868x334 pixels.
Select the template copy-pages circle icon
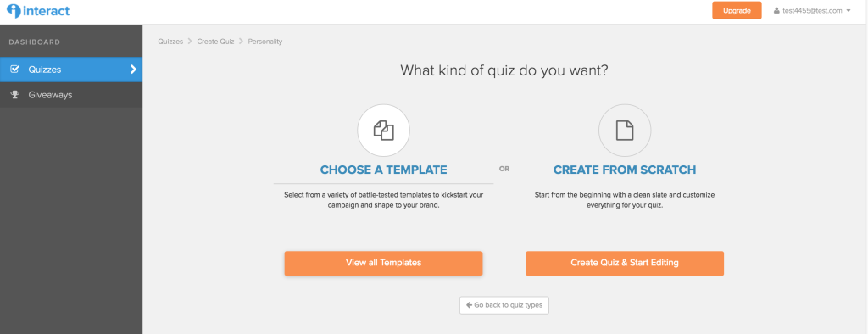(384, 131)
